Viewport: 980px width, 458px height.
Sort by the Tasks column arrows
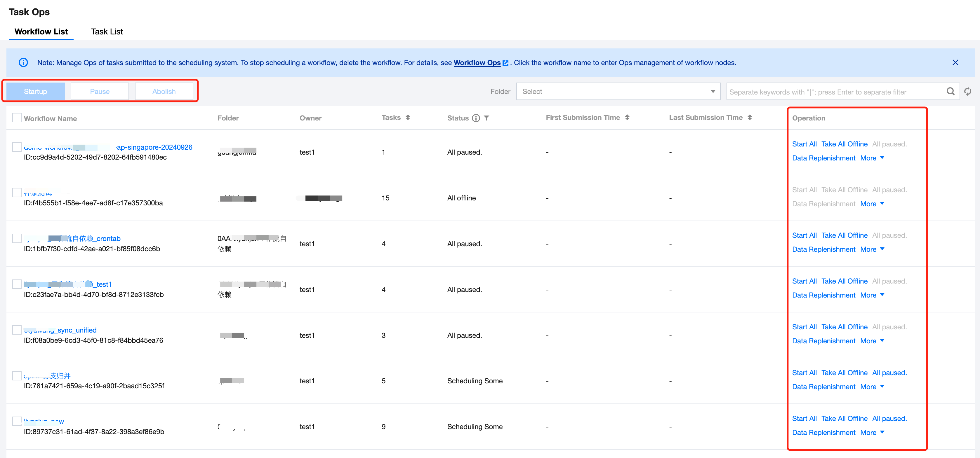(408, 118)
